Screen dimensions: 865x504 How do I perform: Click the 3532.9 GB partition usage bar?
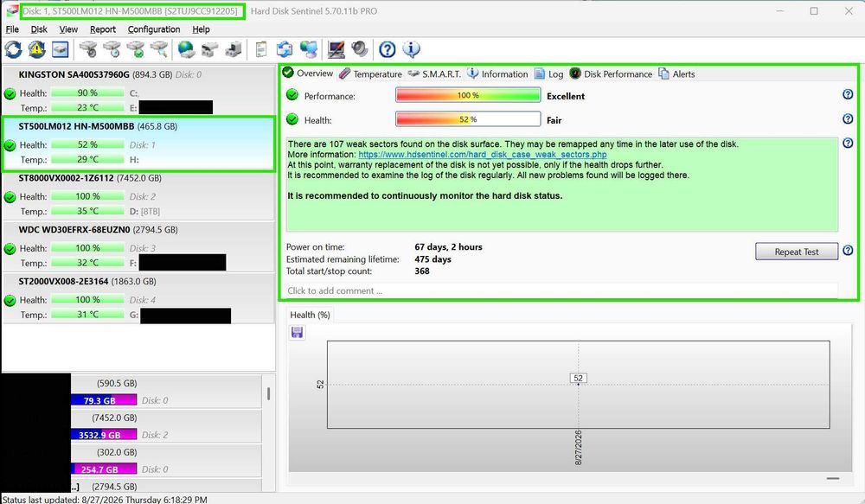point(104,435)
